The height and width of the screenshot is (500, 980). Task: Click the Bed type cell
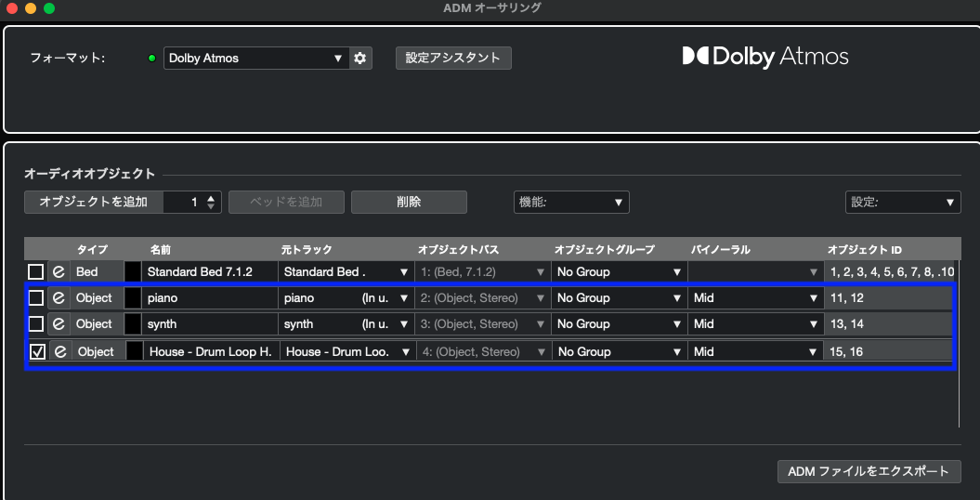(97, 272)
